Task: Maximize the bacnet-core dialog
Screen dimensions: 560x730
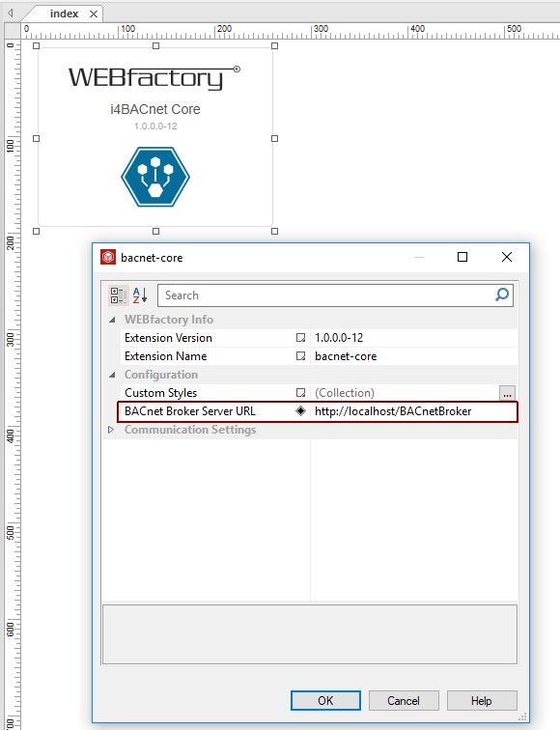Action: pyautogui.click(x=462, y=257)
